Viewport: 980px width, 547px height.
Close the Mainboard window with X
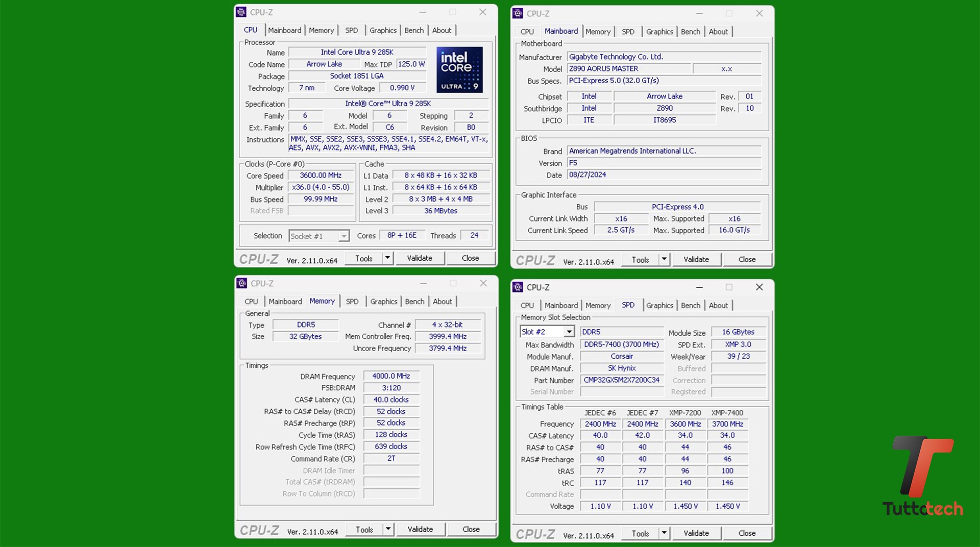[759, 13]
